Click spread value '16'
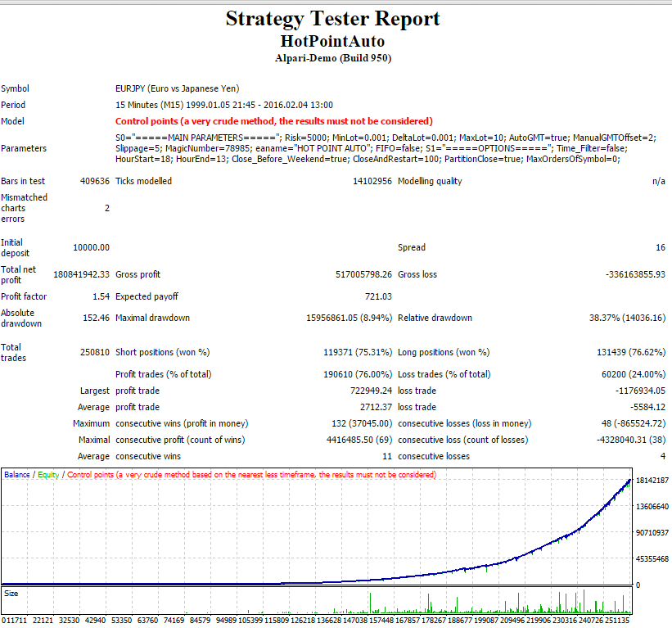 click(x=661, y=247)
